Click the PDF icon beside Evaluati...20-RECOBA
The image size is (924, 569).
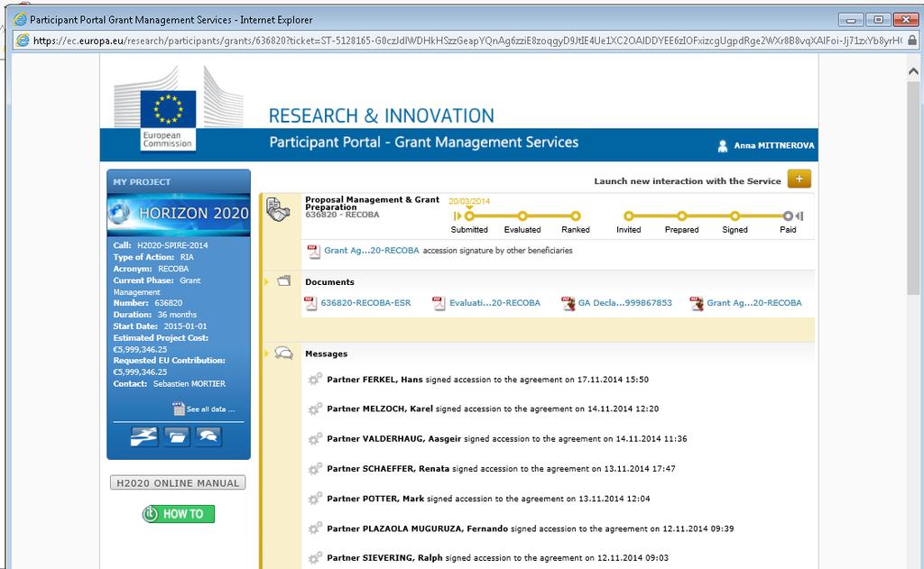[x=439, y=303]
